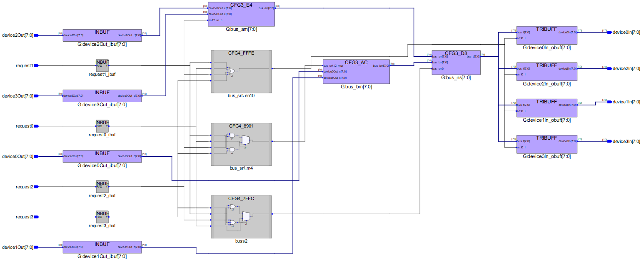Viewport: 644px width, 263px height.
Task: Select the TRIBUFF block driving device0In
Action: [547, 35]
